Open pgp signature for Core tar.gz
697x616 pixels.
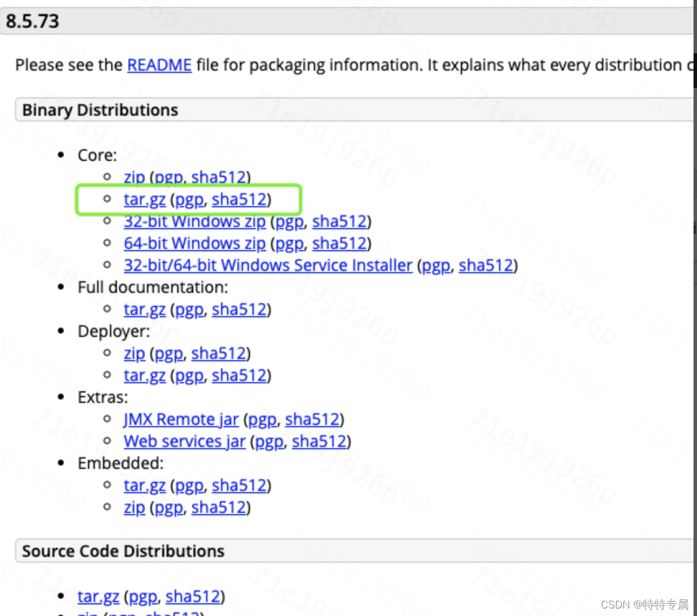coord(189,199)
